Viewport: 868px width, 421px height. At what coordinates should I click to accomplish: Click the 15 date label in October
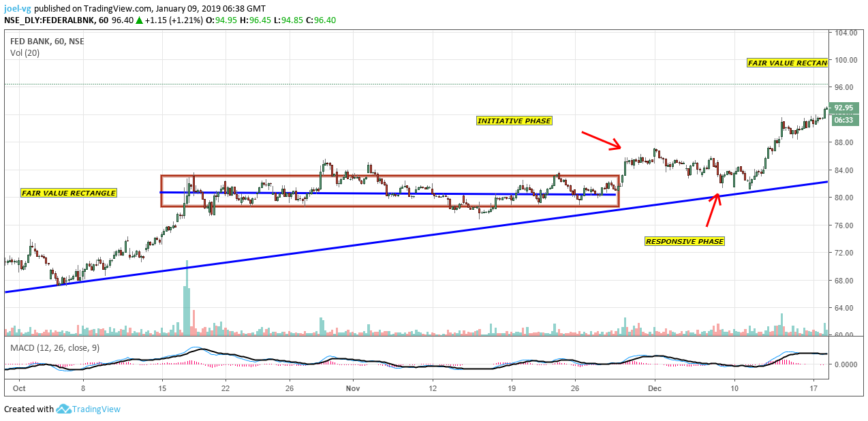coord(161,388)
